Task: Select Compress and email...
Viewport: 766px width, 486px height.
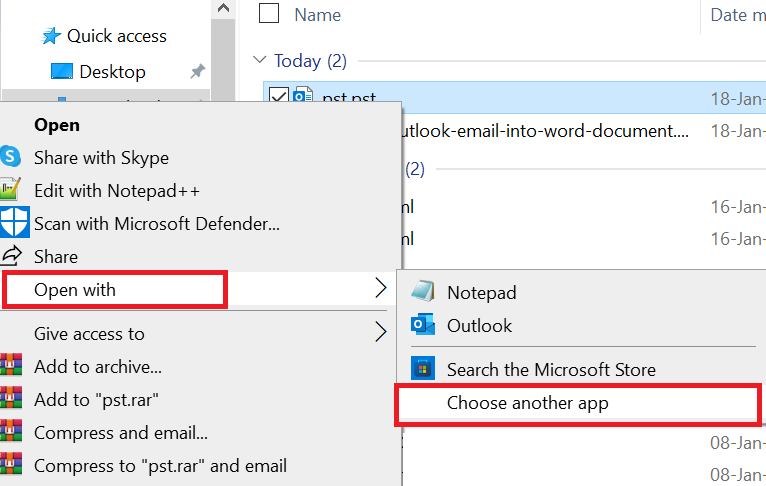Action: [x=121, y=433]
